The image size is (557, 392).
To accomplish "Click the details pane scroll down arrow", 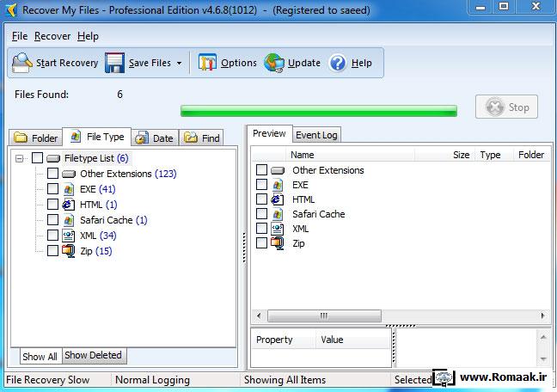I will 543,358.
